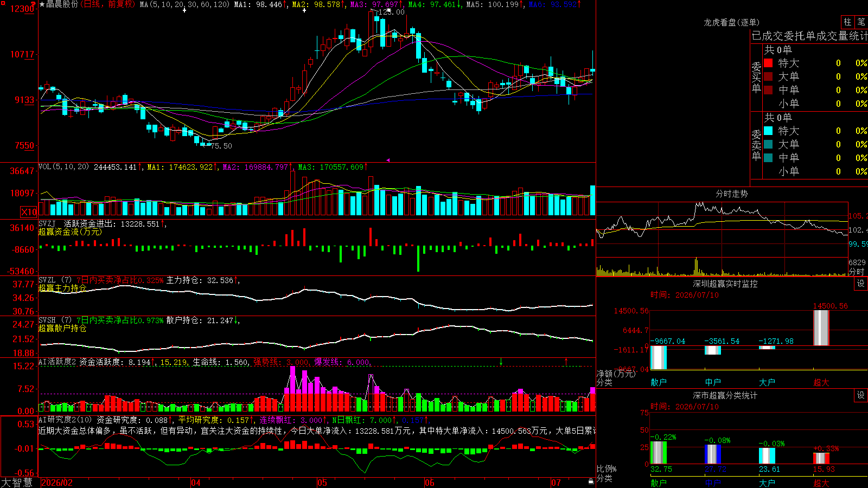Select the MA(5,10,20,30,60,120) indicator label

[x=184, y=4]
